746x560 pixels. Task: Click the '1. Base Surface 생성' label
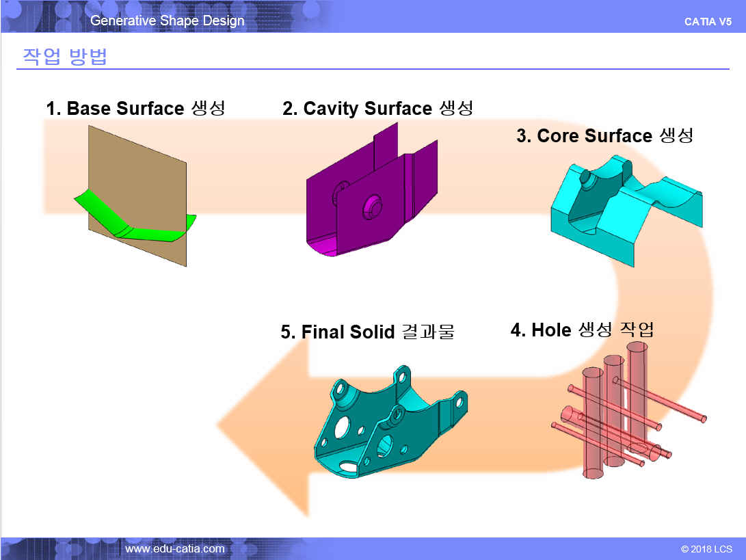click(x=135, y=108)
